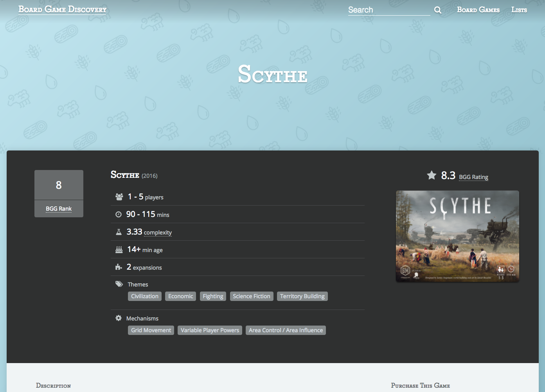This screenshot has width=545, height=392.
Task: Select the Variable Player Powers mechanism tag
Action: pos(210,330)
